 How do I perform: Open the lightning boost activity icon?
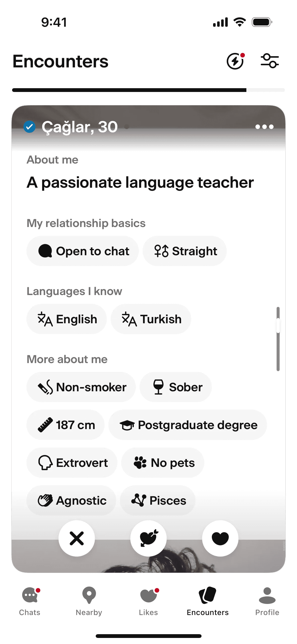pos(235,61)
